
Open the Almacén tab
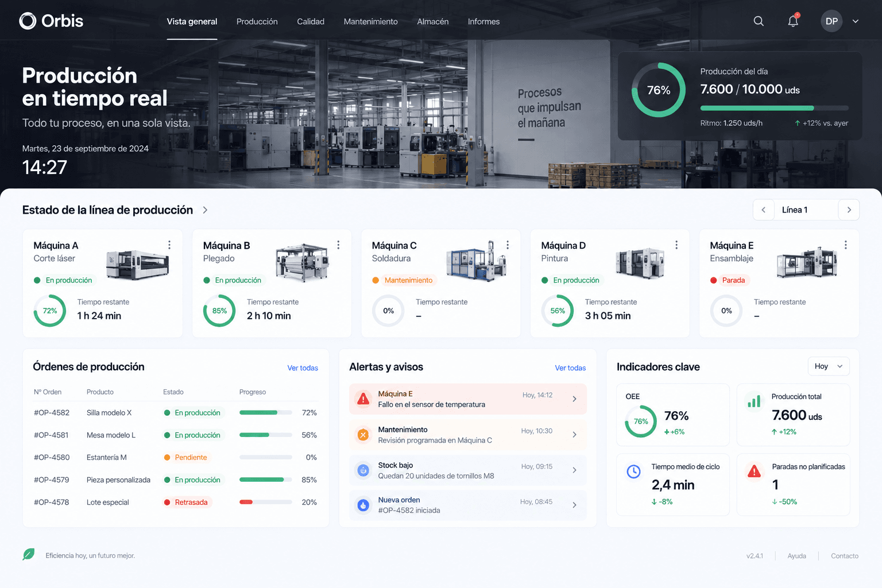point(433,21)
